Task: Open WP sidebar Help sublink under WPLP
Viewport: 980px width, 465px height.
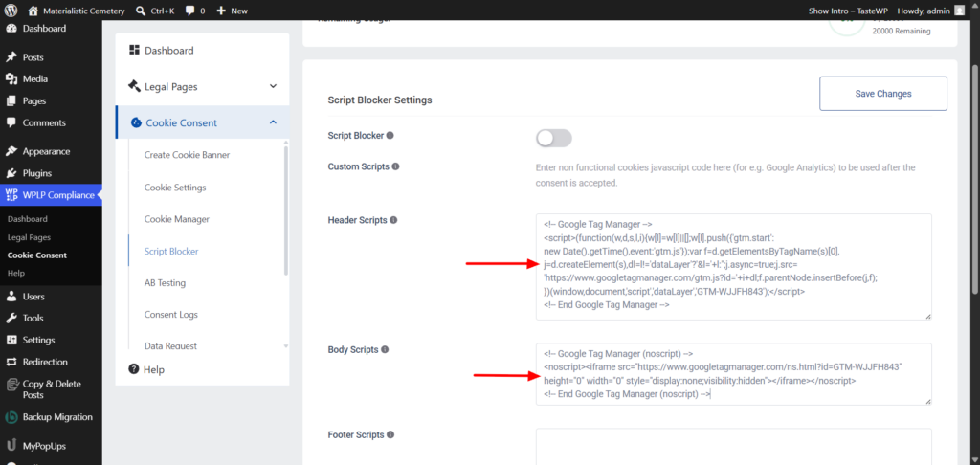Action: pos(15,273)
